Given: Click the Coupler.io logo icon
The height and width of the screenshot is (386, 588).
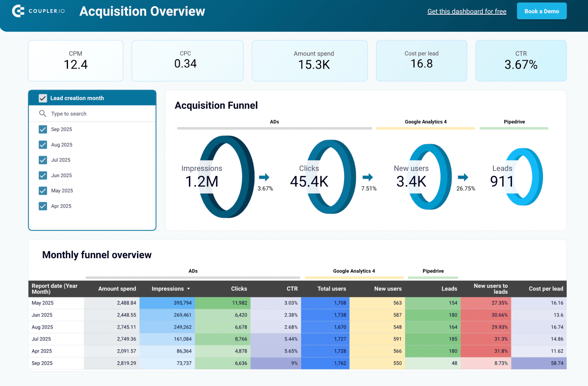Looking at the screenshot, I should pyautogui.click(x=18, y=11).
